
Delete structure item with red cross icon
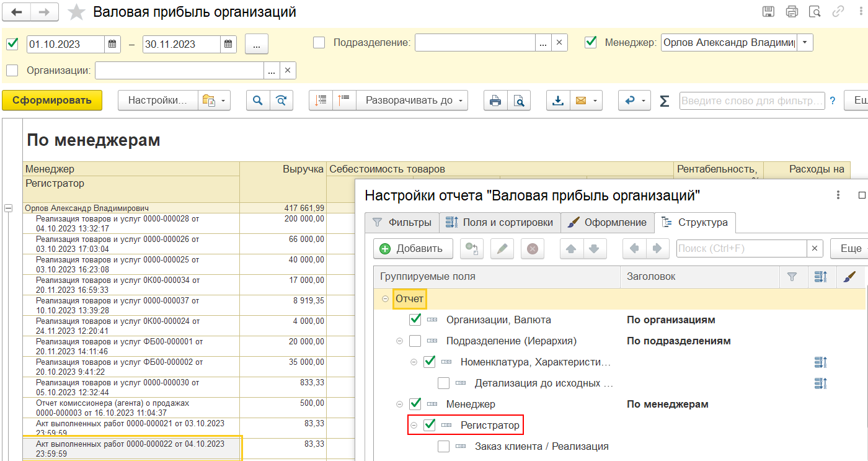532,249
